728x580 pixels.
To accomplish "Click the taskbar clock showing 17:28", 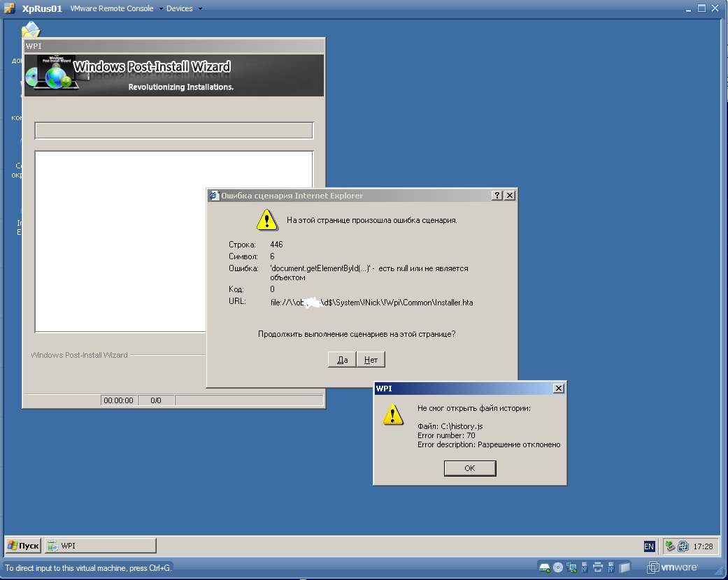I will coord(704,546).
